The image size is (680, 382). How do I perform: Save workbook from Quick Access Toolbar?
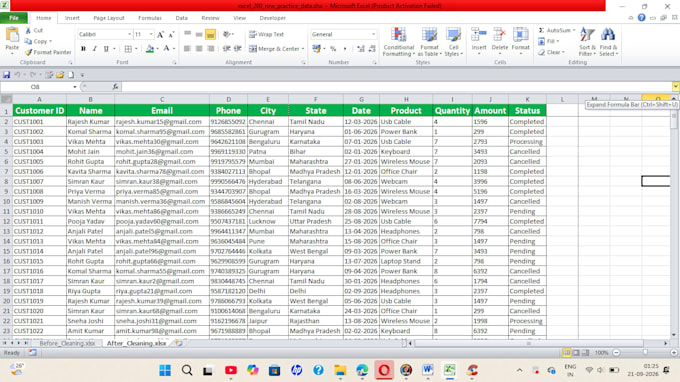[x=7, y=75]
